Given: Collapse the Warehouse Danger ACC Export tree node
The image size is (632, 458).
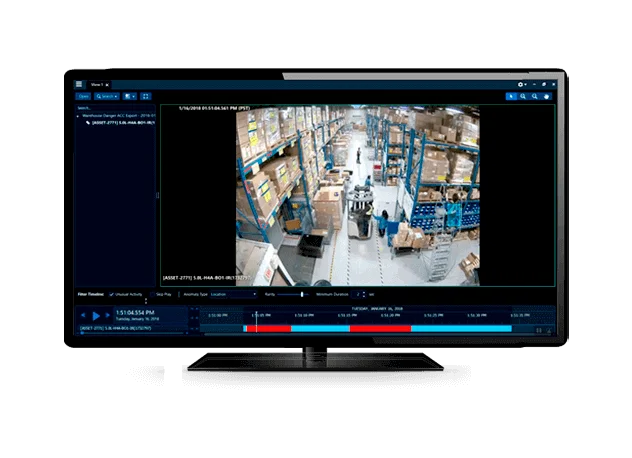Looking at the screenshot, I should 79,115.
